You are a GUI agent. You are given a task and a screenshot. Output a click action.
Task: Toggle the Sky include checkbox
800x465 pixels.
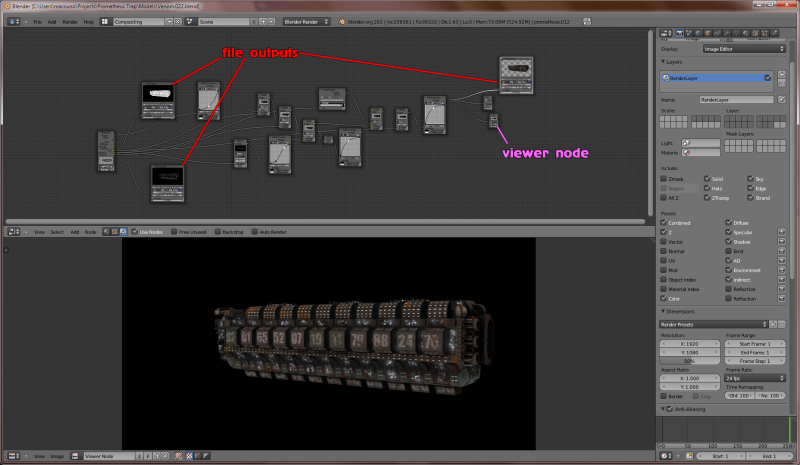pos(750,179)
